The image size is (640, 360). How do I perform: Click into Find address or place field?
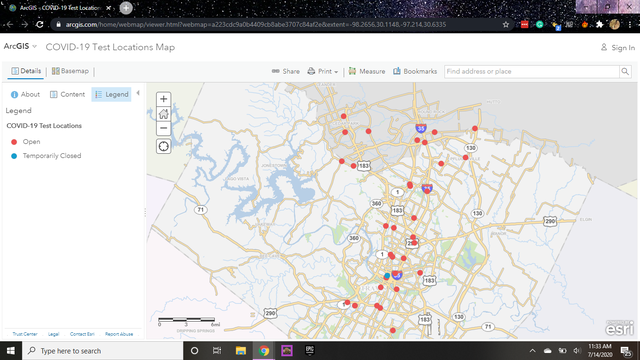pyautogui.click(x=532, y=71)
